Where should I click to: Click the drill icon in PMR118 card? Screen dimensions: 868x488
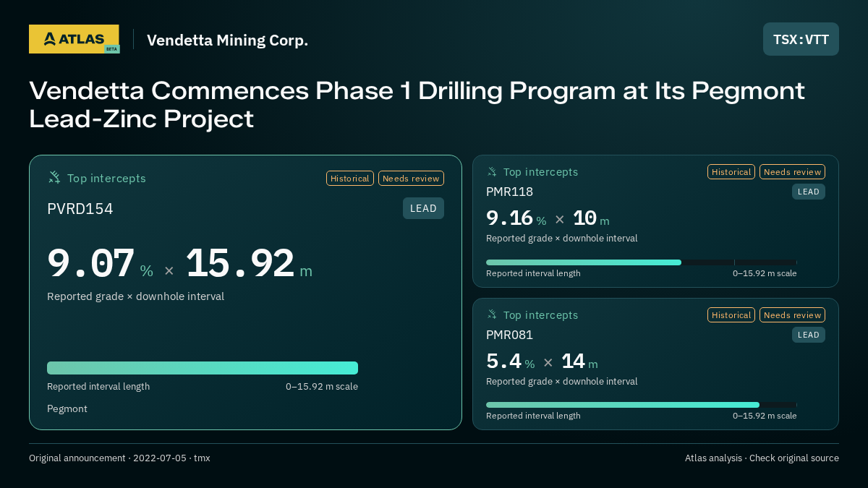pyautogui.click(x=492, y=171)
